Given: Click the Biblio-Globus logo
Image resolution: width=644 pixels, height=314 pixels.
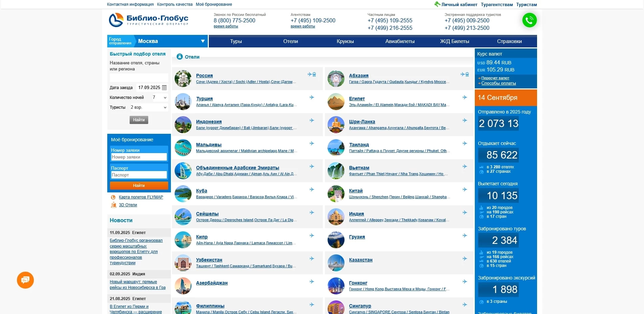Looking at the screenshot, I should point(149,20).
